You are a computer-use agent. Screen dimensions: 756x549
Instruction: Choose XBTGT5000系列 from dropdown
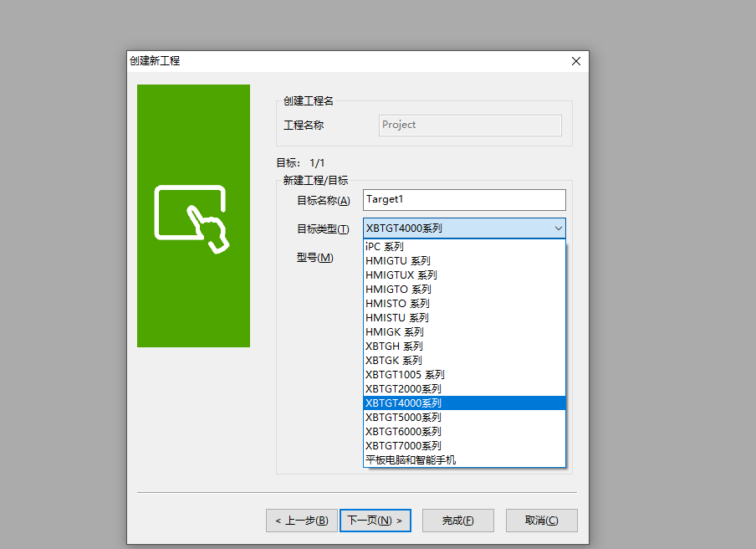(464, 418)
